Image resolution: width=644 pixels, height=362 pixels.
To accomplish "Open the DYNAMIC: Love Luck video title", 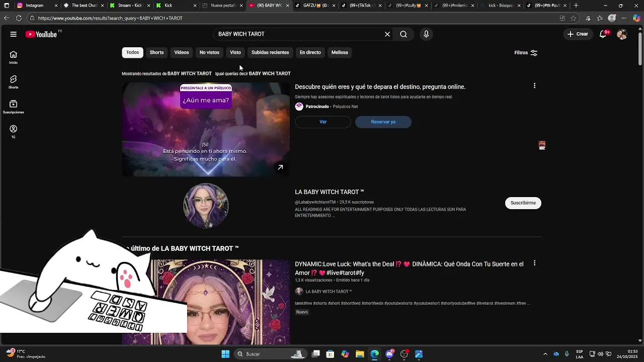I will (x=409, y=268).
